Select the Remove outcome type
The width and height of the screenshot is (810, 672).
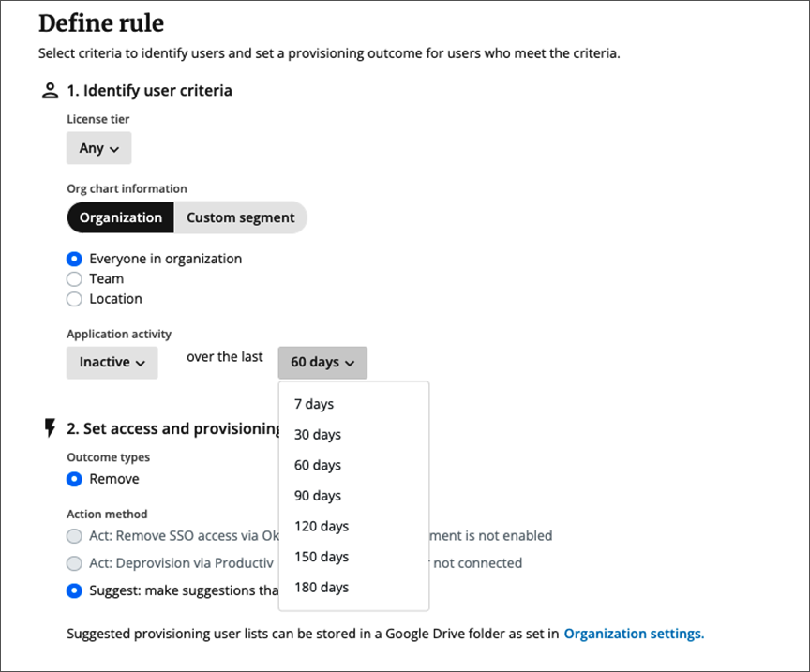(x=74, y=479)
